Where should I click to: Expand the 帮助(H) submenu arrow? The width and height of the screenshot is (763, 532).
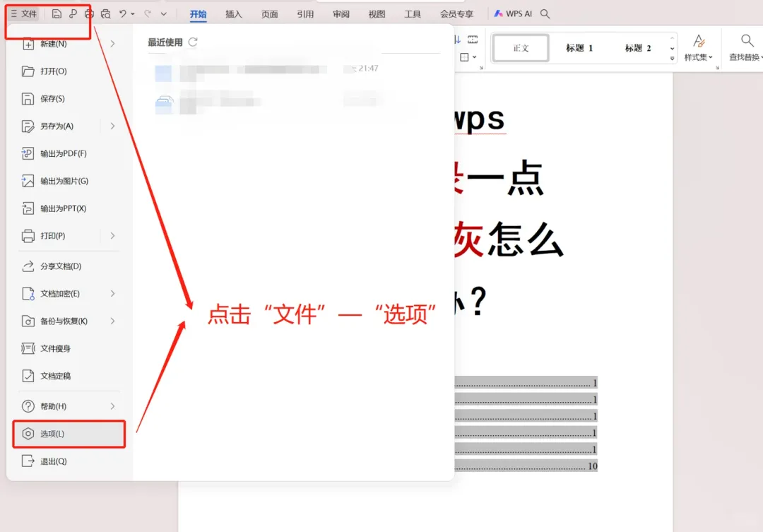pos(112,406)
